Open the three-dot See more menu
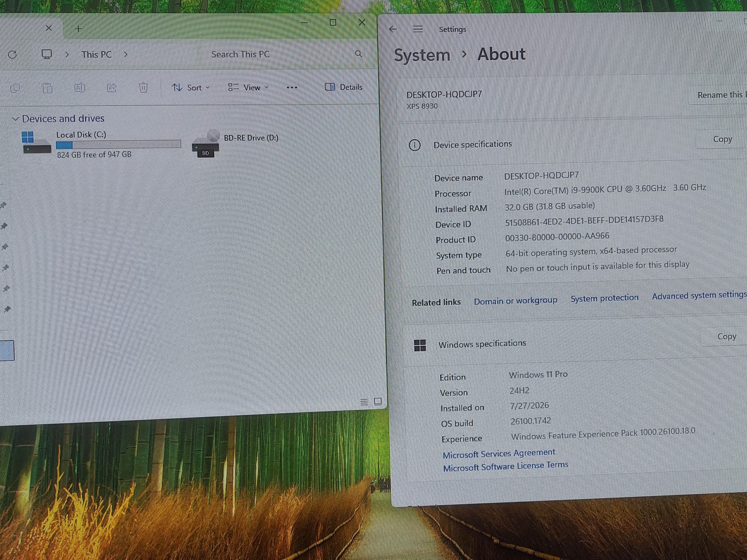This screenshot has width=747, height=560. pos(292,87)
